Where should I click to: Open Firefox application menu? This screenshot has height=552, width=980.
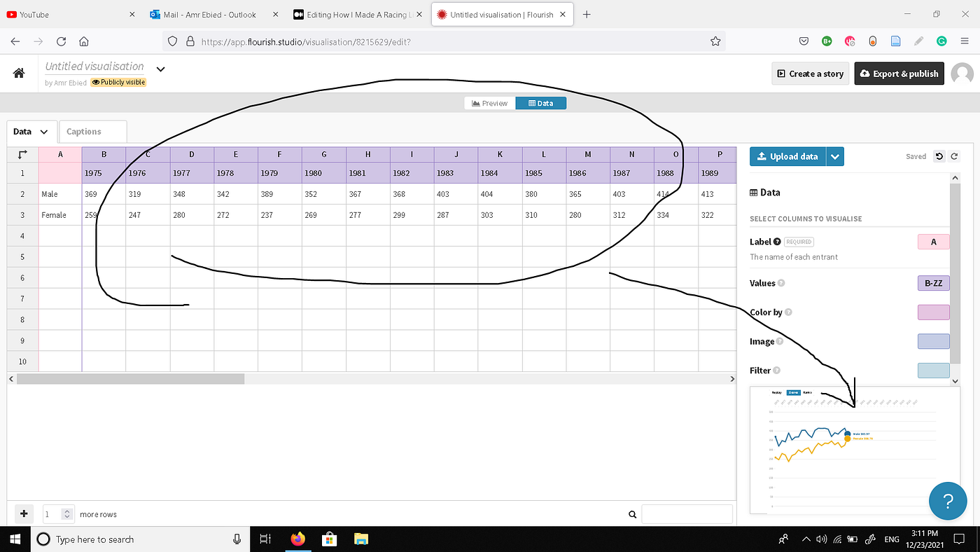[965, 41]
